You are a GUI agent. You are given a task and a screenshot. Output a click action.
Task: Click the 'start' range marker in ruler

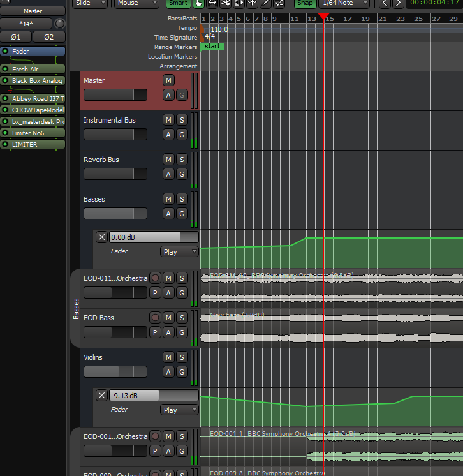coord(212,47)
